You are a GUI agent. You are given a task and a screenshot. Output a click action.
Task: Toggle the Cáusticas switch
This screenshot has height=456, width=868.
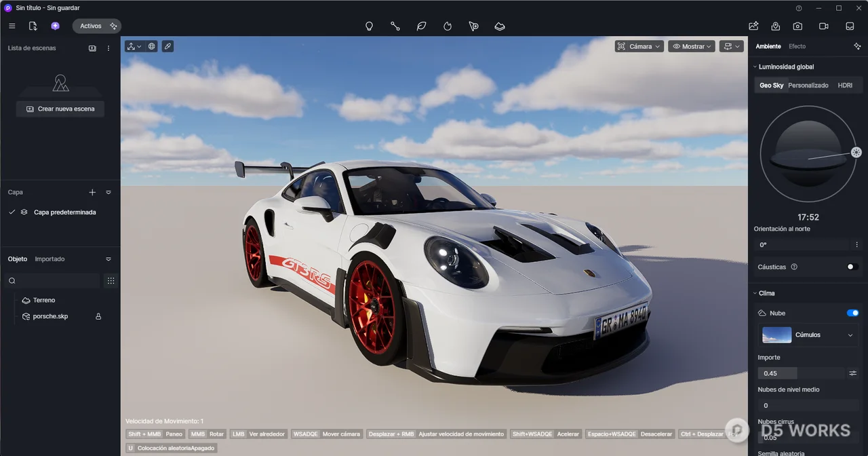click(853, 267)
